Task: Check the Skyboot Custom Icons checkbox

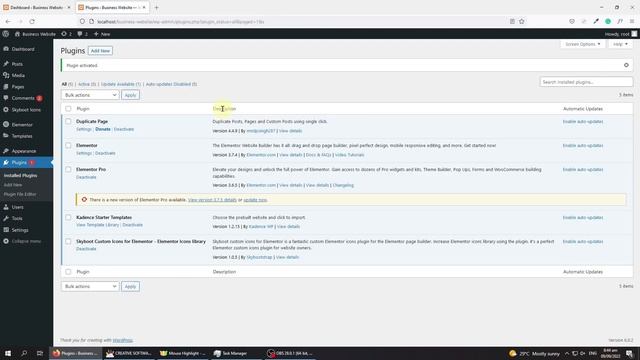Action: pyautogui.click(x=68, y=241)
